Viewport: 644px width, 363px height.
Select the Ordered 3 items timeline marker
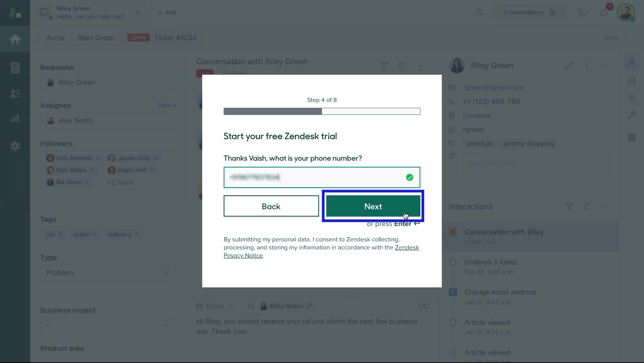[x=453, y=262]
